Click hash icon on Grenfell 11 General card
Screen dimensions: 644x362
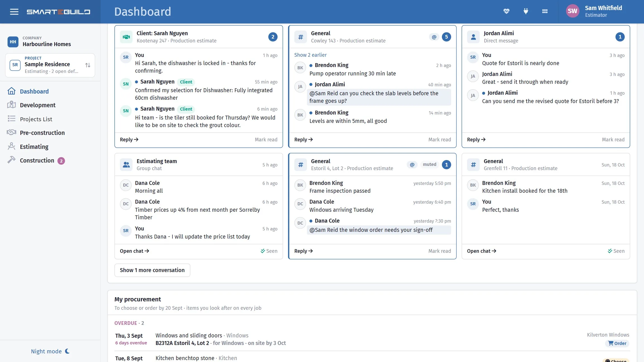pyautogui.click(x=473, y=165)
